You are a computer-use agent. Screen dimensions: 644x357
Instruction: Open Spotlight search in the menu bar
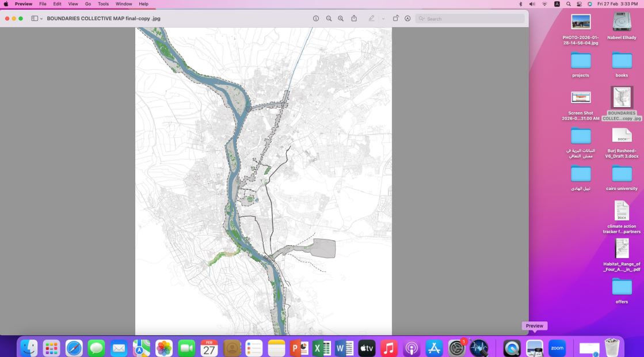(569, 3)
